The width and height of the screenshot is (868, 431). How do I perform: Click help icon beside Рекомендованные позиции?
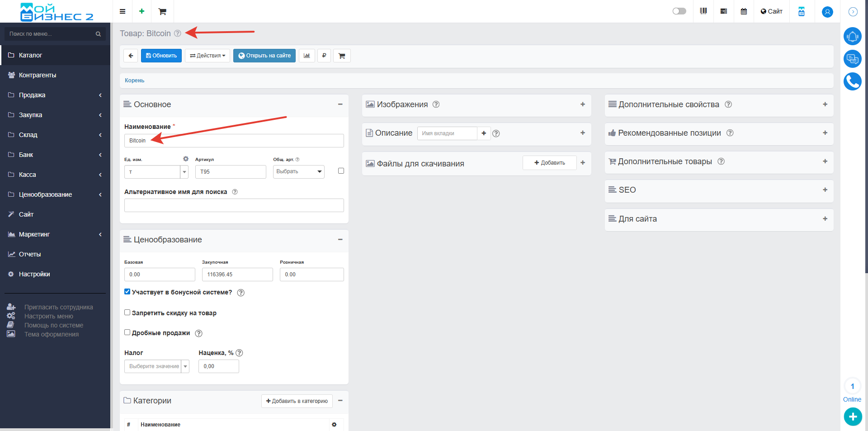(x=730, y=133)
